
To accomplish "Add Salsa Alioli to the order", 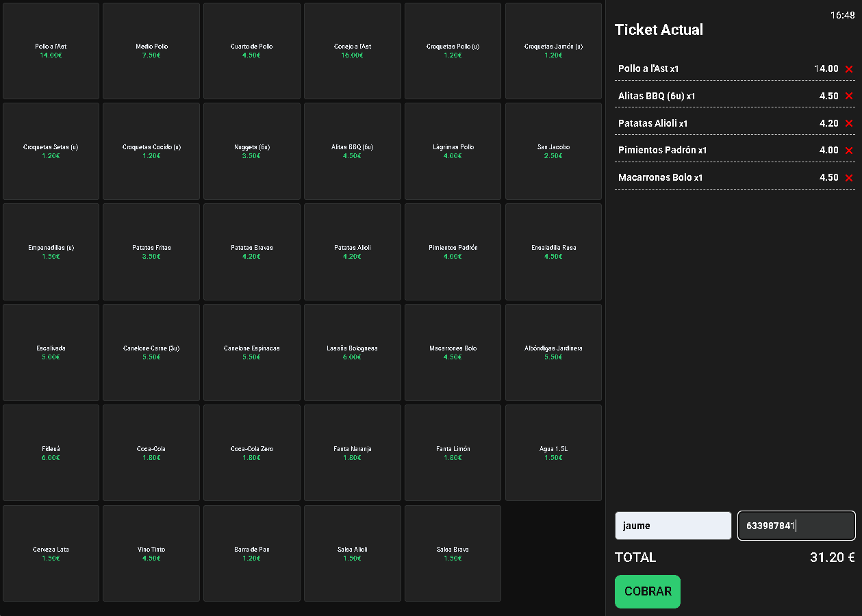I will [x=353, y=553].
